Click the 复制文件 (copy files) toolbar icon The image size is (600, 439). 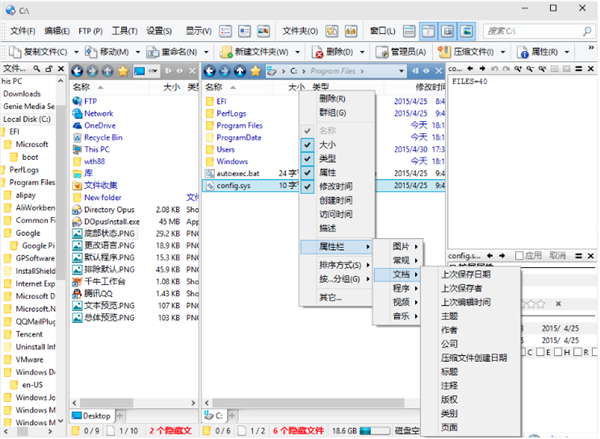coord(17,51)
